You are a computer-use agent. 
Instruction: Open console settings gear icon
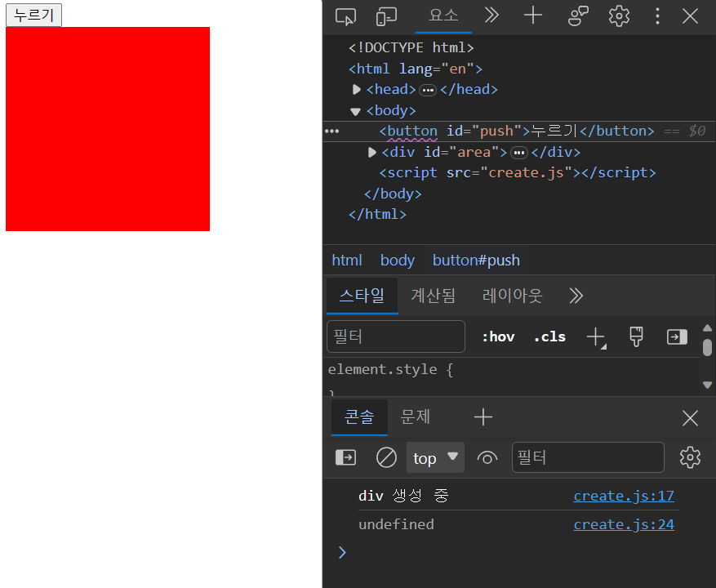point(690,457)
